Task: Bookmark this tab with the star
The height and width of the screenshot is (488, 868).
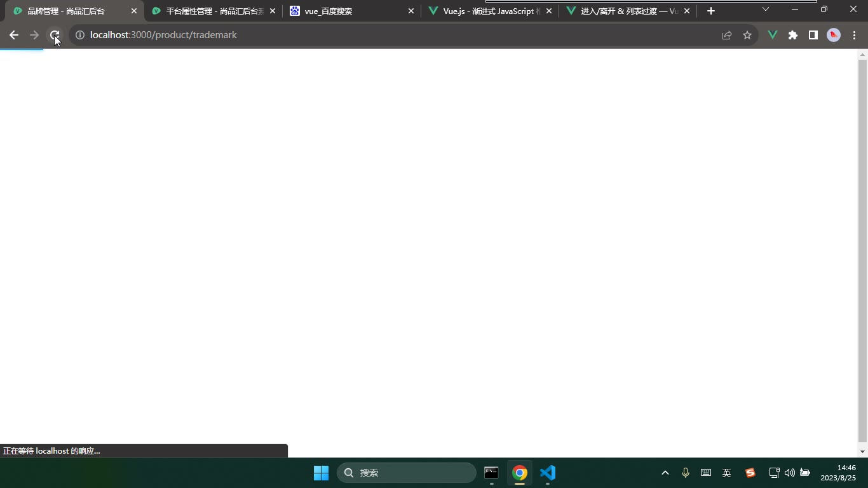Action: (x=747, y=35)
